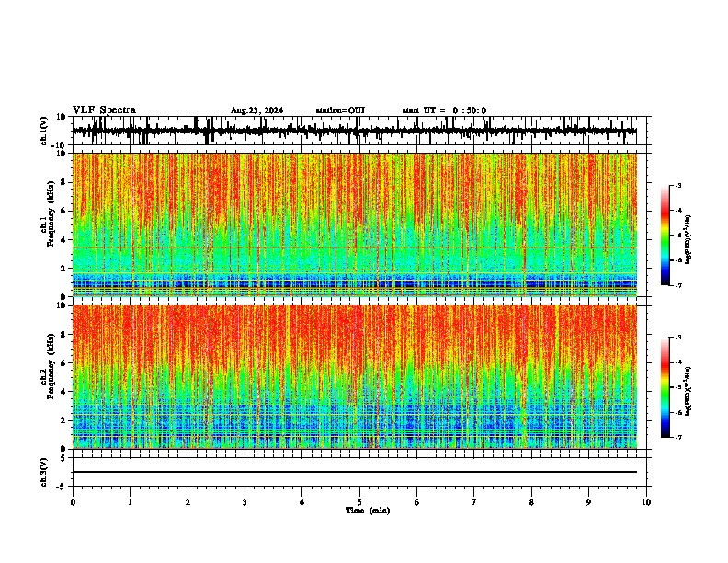Click the "8" tick on the time axis
The width and height of the screenshot is (728, 563).
(531, 502)
